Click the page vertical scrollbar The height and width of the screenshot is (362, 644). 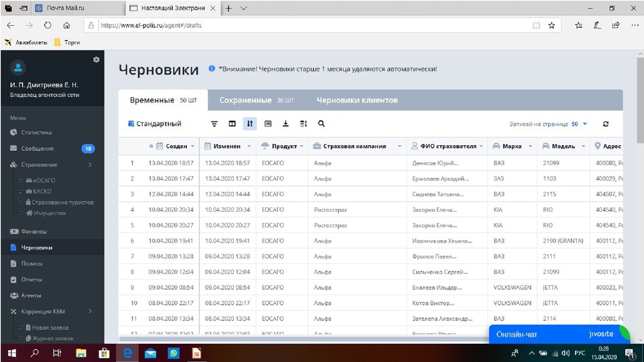point(640,101)
